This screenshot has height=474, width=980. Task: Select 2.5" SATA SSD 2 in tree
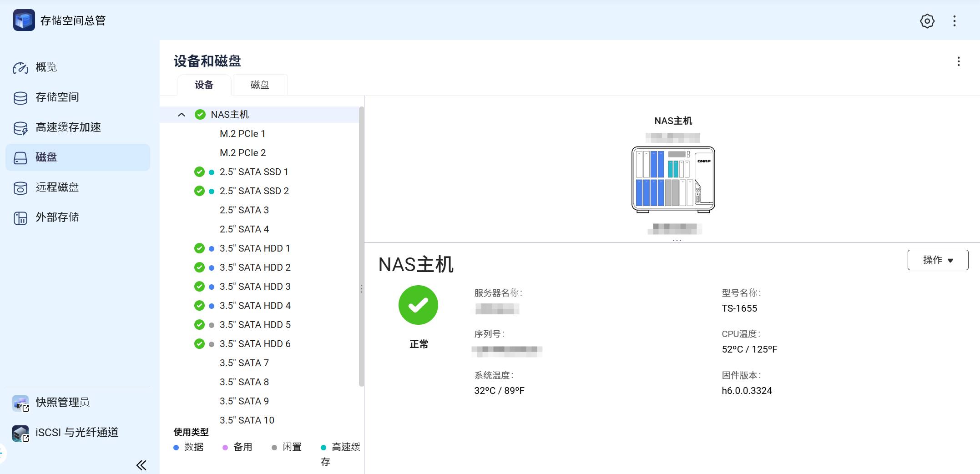tap(254, 191)
